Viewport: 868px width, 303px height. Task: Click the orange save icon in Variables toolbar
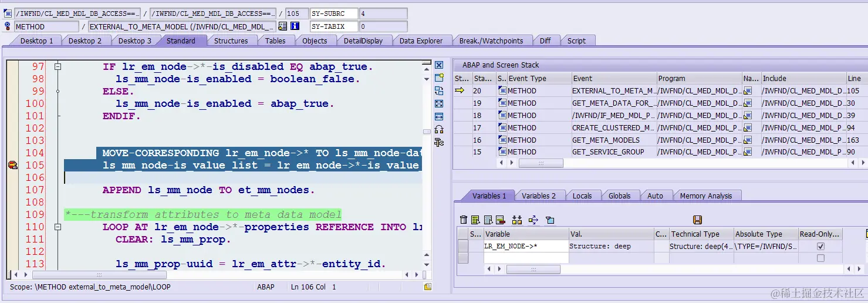point(697,220)
